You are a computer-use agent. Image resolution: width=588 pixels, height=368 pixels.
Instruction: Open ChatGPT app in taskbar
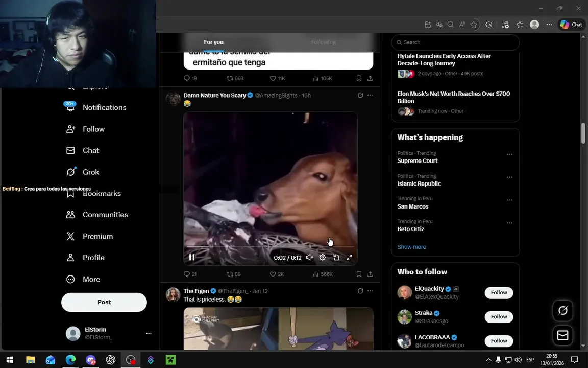coord(111,360)
